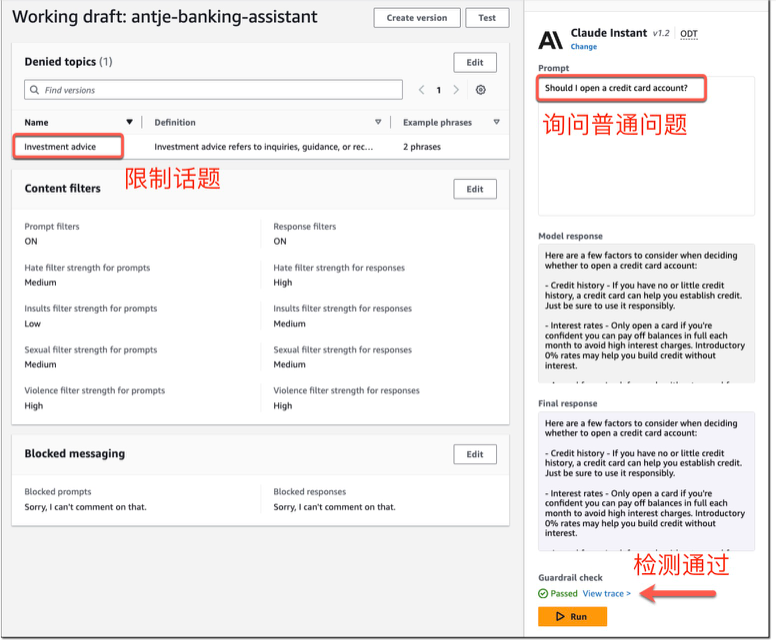
Task: Edit the Content filters section
Action: coord(475,189)
